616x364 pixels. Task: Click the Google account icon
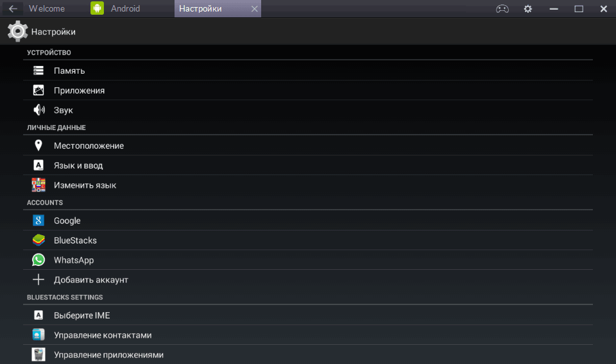tap(38, 220)
